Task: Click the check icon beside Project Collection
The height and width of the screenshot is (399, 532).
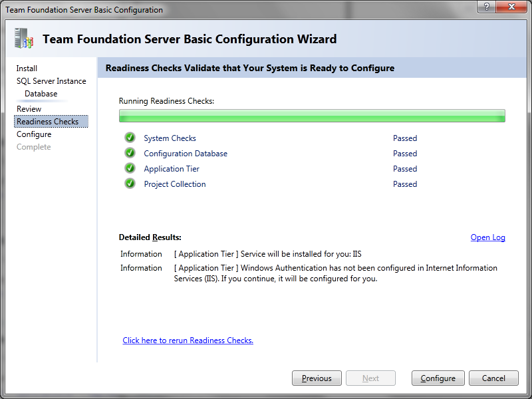Action: (130, 184)
